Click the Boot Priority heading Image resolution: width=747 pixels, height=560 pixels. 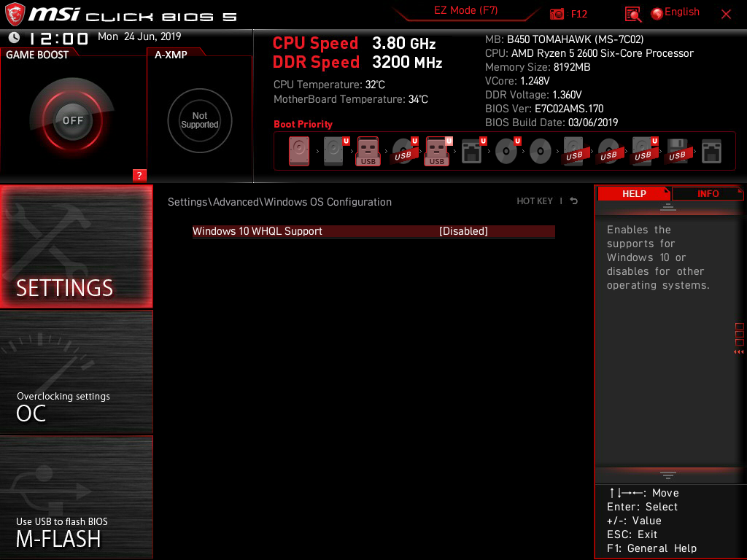pyautogui.click(x=303, y=124)
